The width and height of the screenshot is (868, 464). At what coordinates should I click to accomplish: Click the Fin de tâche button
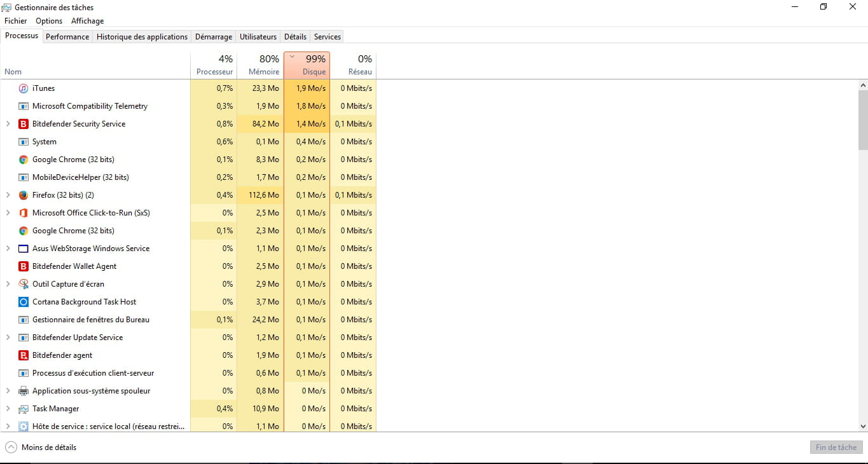click(836, 447)
